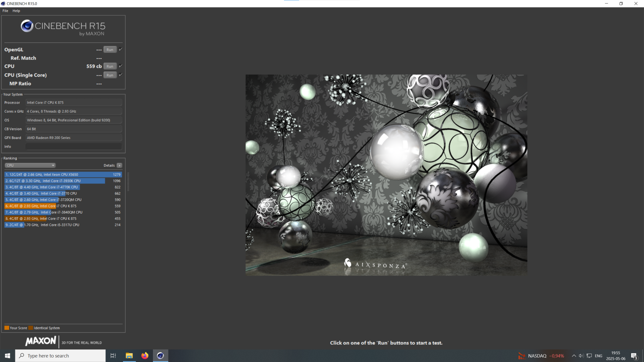Open Firefox from the taskbar
Viewport: 644px width, 362px height.
145,356
